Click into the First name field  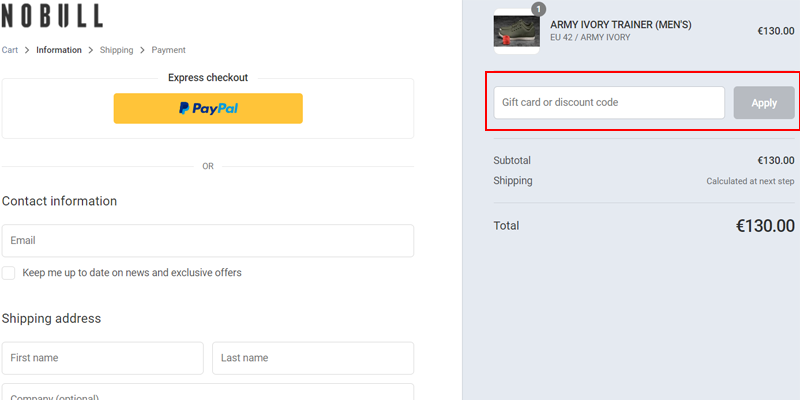pos(103,358)
